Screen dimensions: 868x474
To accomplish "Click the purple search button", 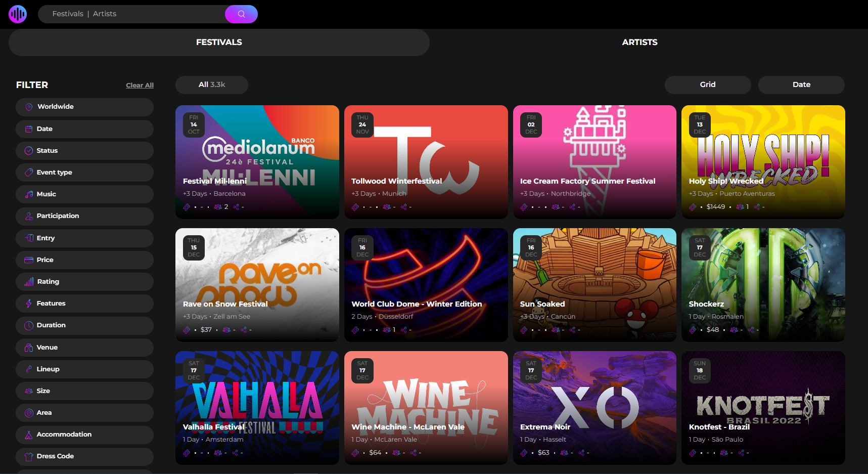I will point(241,14).
